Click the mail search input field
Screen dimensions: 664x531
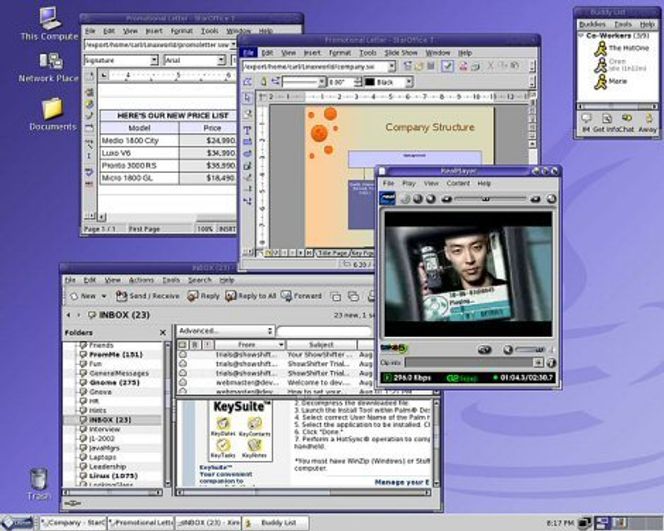324,331
